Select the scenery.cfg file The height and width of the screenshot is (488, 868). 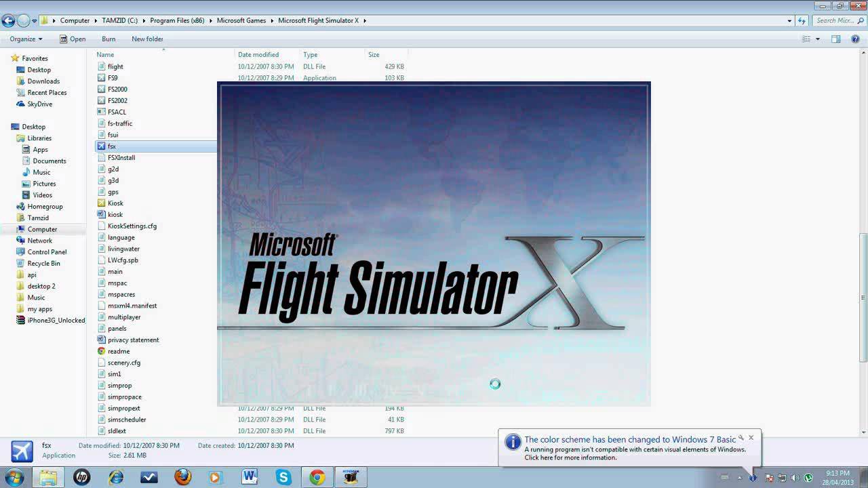tap(123, 363)
